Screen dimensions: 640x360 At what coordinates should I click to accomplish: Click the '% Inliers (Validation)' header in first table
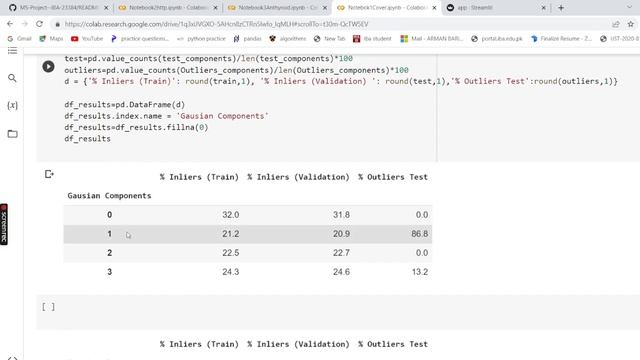[298, 177]
